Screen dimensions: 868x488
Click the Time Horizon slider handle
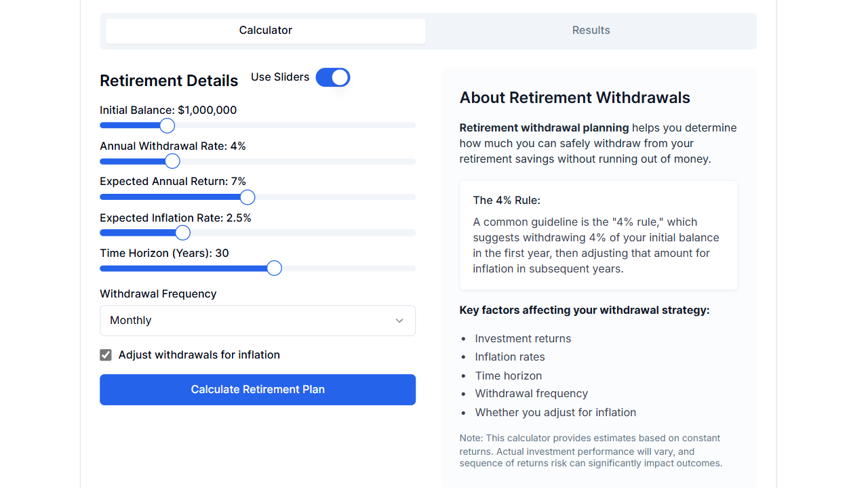[274, 268]
